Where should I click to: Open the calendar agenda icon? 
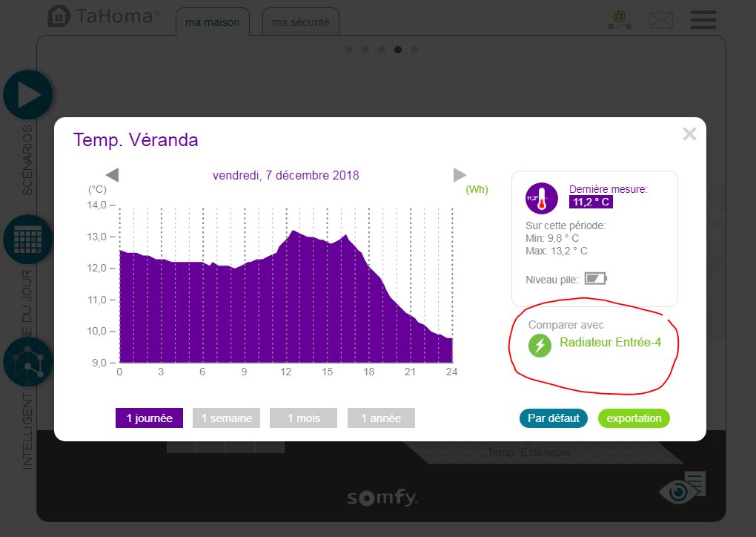pyautogui.click(x=28, y=239)
